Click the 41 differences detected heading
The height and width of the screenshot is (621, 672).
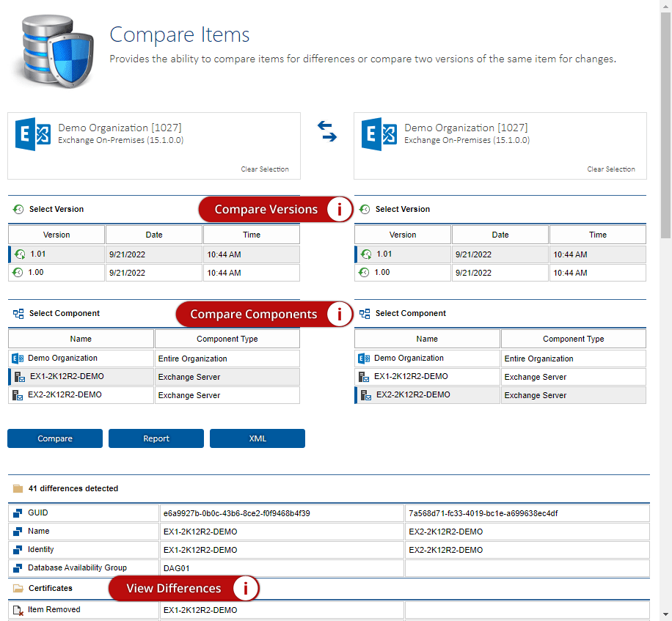73,489
